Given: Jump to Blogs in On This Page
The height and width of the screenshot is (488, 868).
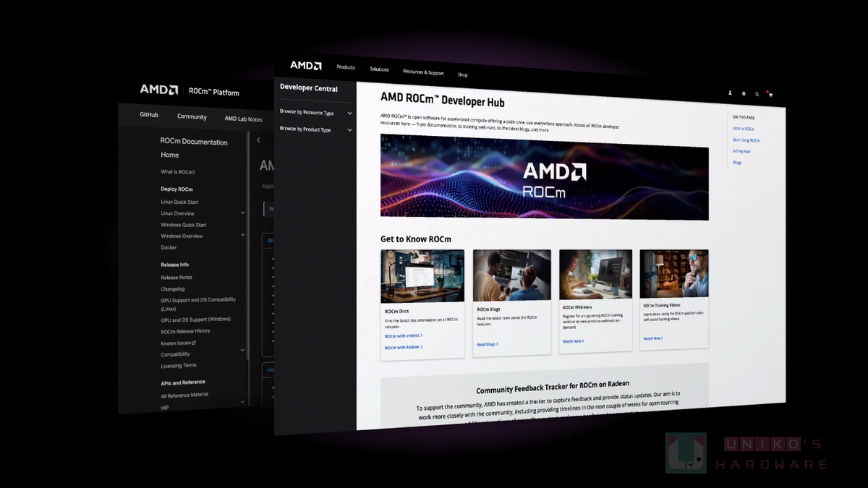Looking at the screenshot, I should (x=737, y=163).
